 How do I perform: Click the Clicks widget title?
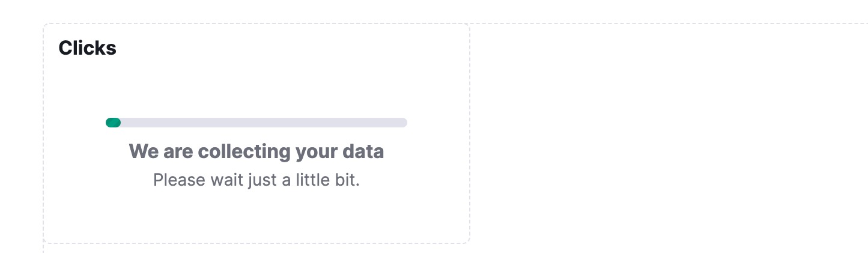[x=87, y=48]
